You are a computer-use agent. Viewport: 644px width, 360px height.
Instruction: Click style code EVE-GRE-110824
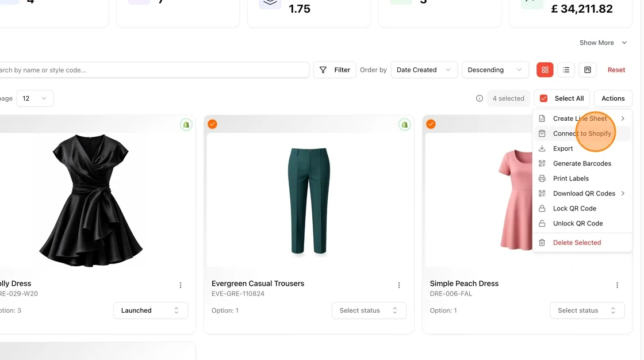[x=238, y=294]
